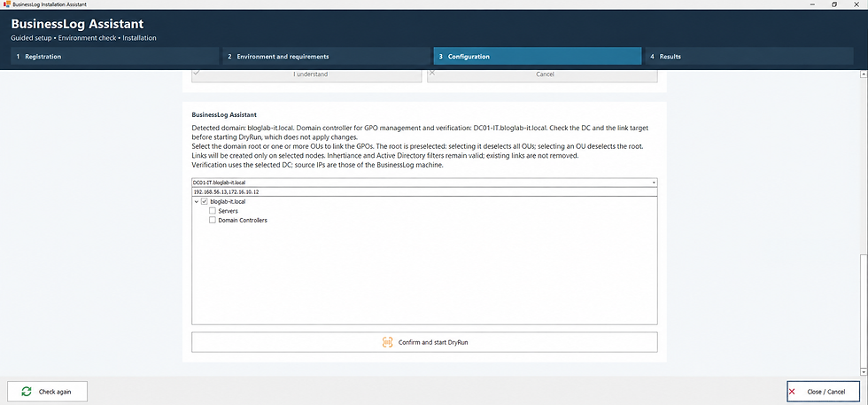Enable the Domain Controllers OU checkbox
868x405 pixels.
click(213, 220)
